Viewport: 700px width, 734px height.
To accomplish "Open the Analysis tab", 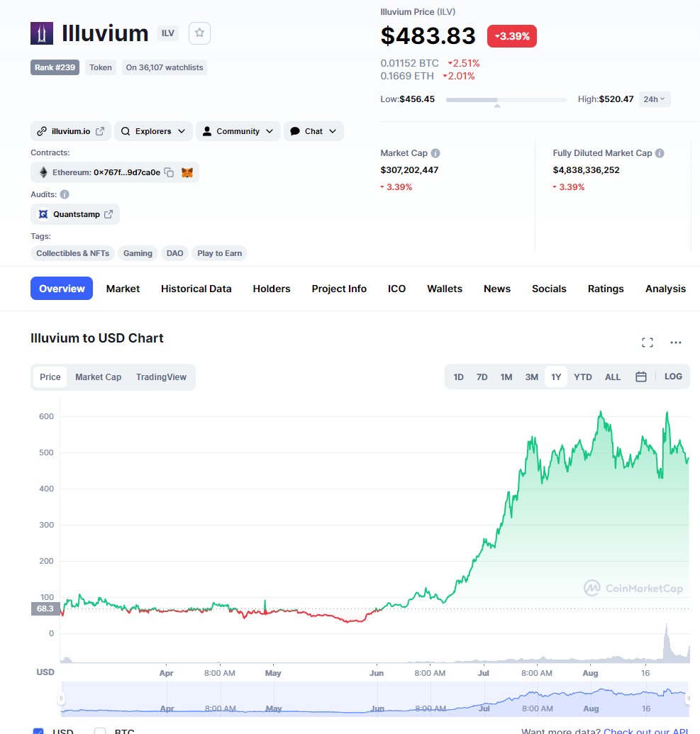I will [665, 289].
